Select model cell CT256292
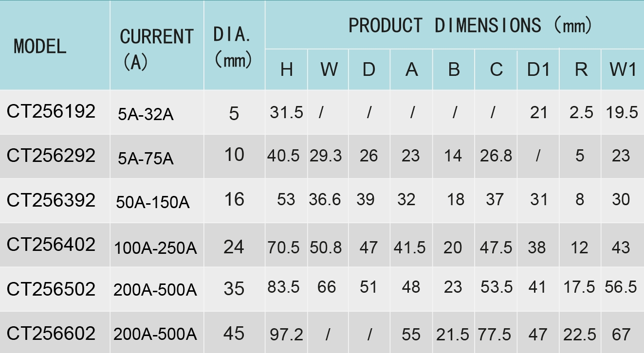 pos(51,156)
